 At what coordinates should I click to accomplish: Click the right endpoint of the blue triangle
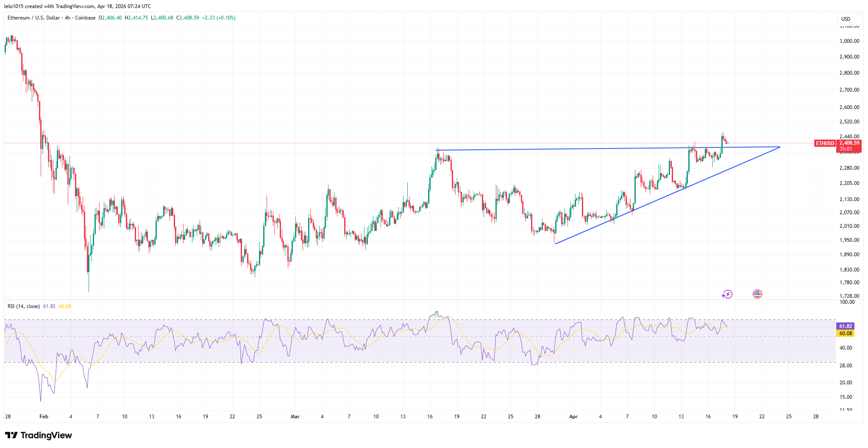780,147
